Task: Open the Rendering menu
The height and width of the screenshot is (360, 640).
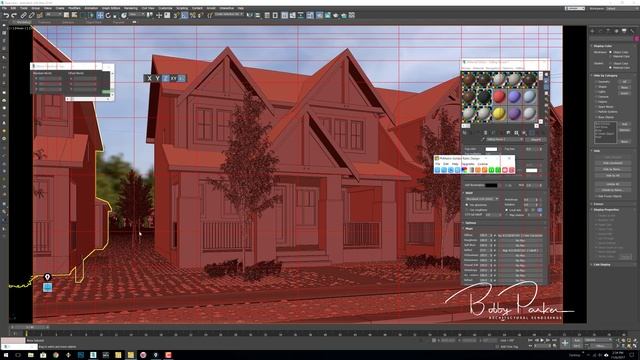Action: click(x=131, y=8)
